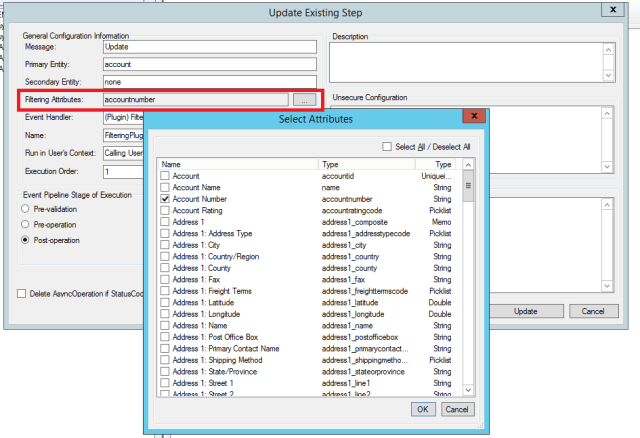Click Cancel in Update Existing Step window
Viewport: 640px width, 438px height.
593,311
